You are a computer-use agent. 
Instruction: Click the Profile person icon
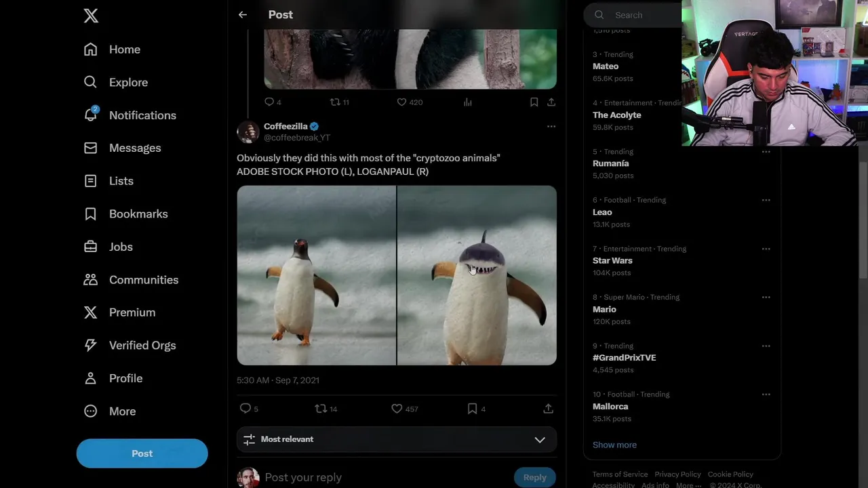[90, 378]
